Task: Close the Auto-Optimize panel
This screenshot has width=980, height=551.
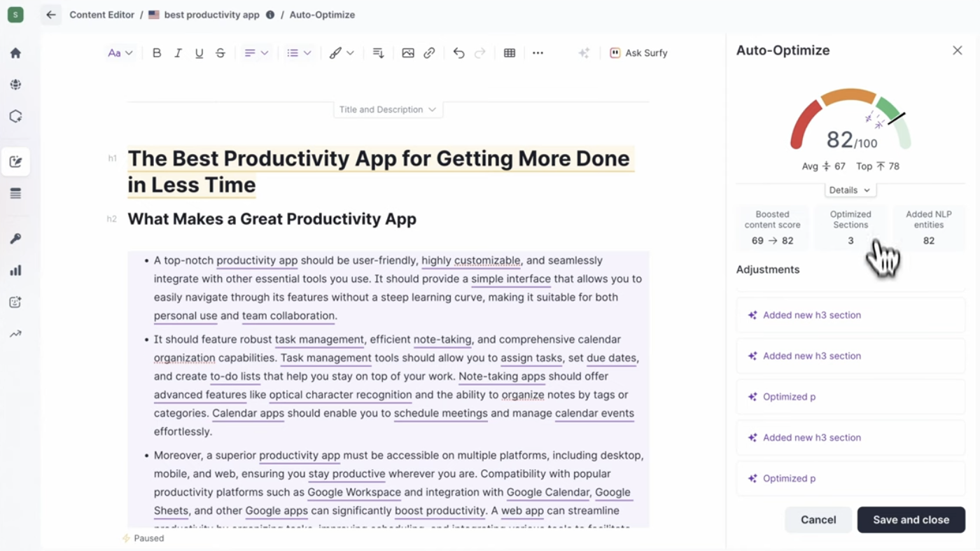Action: click(x=958, y=50)
